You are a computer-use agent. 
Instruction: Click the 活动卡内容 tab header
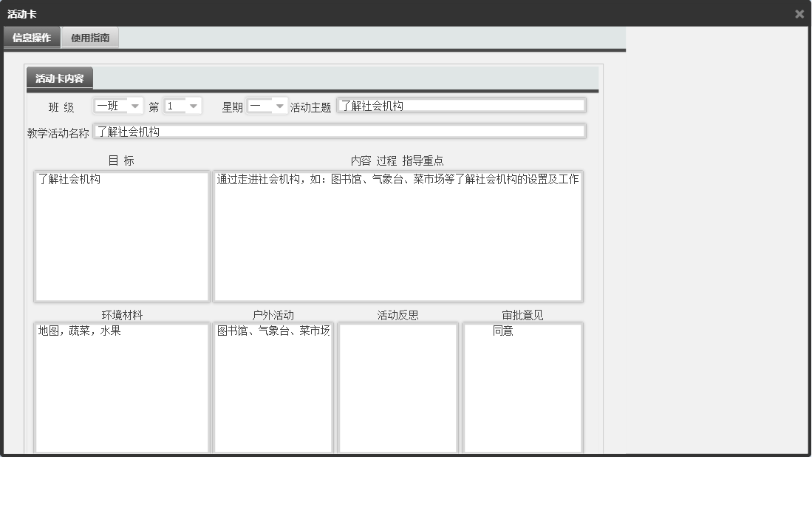coord(60,77)
